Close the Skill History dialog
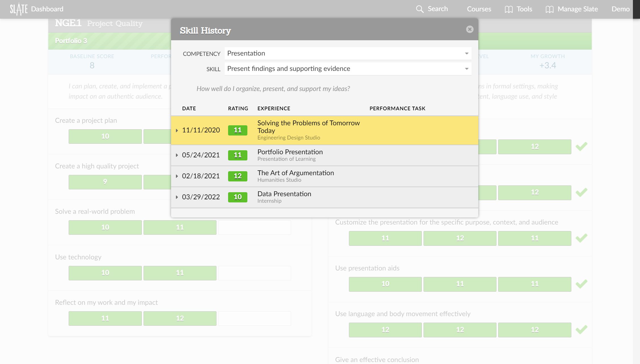 (x=470, y=29)
